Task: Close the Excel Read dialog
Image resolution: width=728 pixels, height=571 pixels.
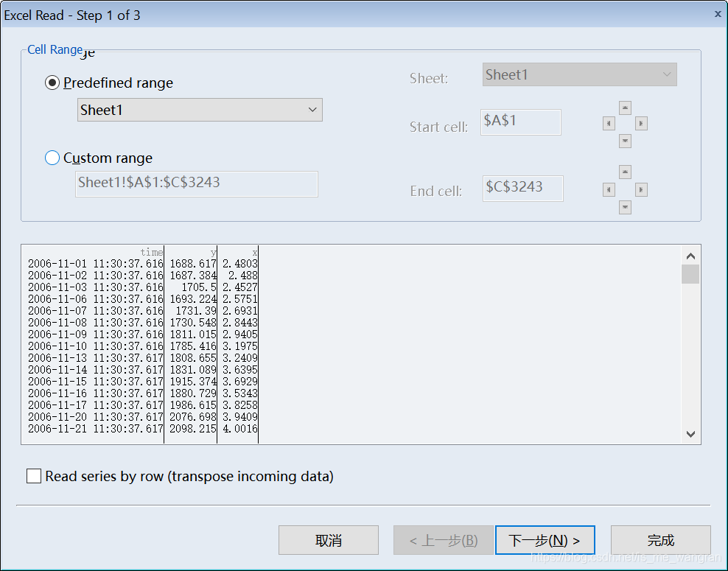Action: pos(718,15)
